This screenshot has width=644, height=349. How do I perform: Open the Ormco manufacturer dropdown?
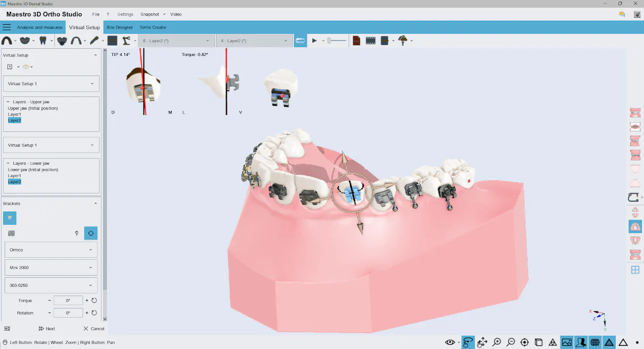point(51,250)
